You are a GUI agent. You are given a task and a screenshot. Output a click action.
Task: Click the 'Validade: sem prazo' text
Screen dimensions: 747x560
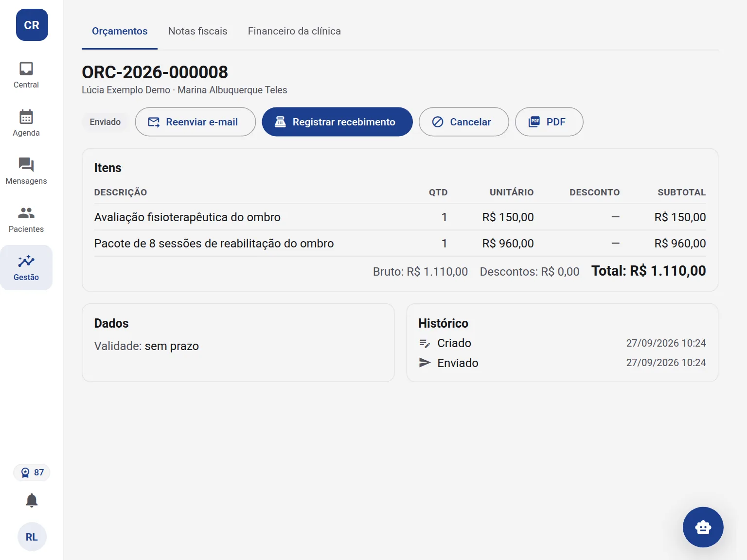[x=146, y=346]
